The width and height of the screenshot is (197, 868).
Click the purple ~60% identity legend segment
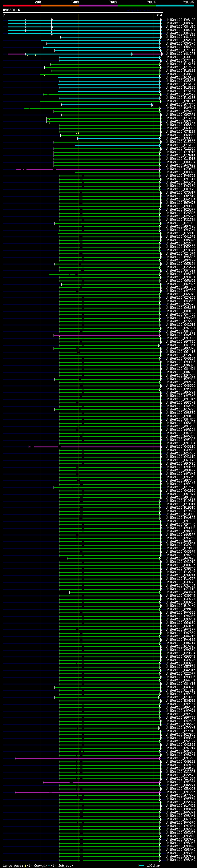pos(98,6)
